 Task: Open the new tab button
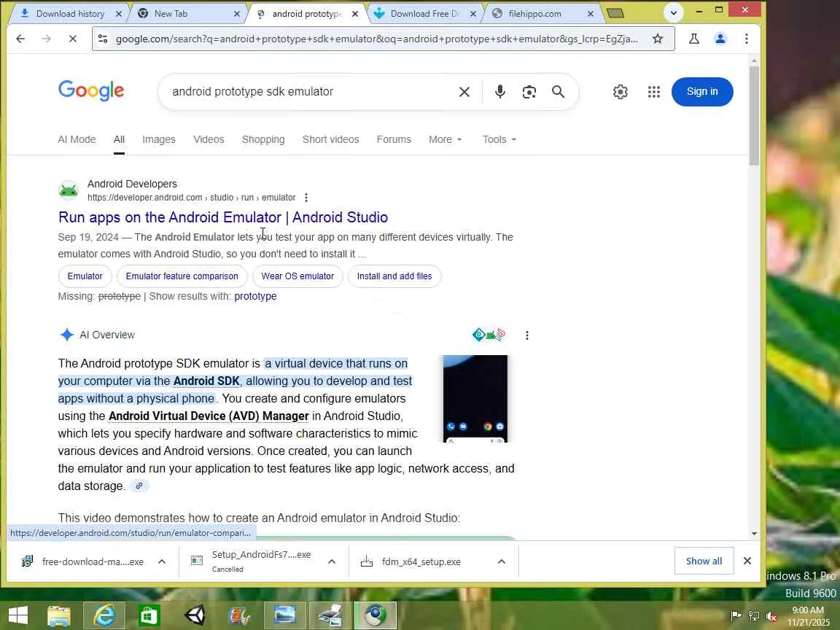[615, 13]
